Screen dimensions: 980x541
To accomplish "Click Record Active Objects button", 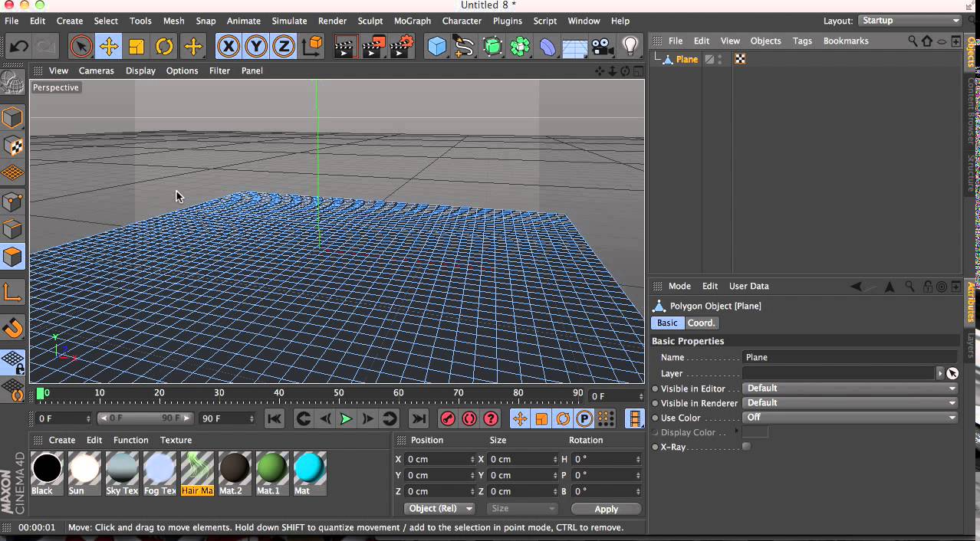I will [448, 418].
